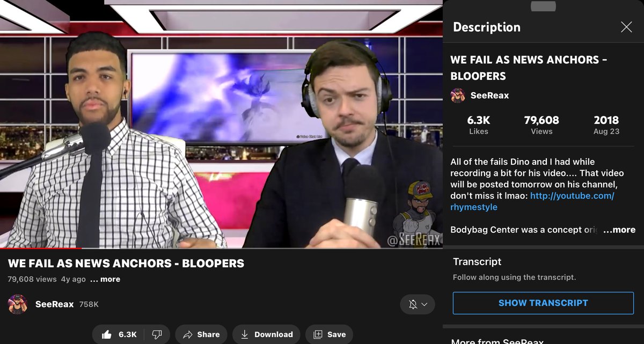Select '79,608 views 4y ago' text under title
Screen dimensions: 644x344
pos(47,279)
